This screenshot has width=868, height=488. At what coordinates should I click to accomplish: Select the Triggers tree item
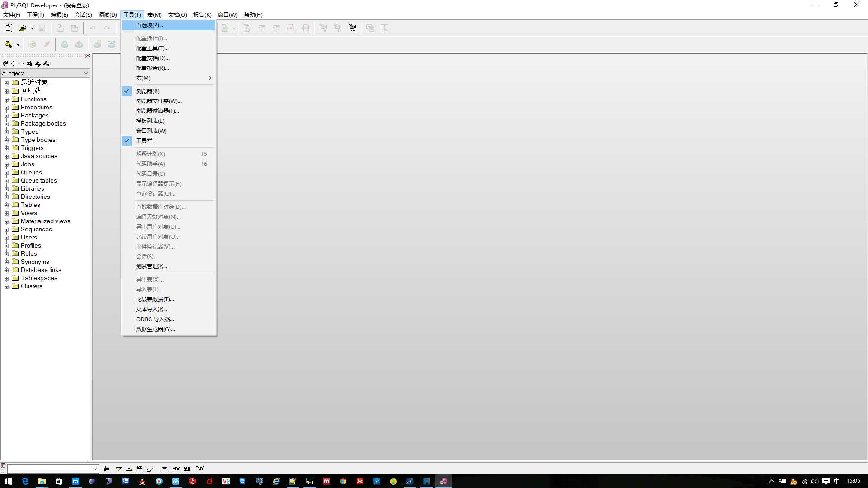pos(32,148)
